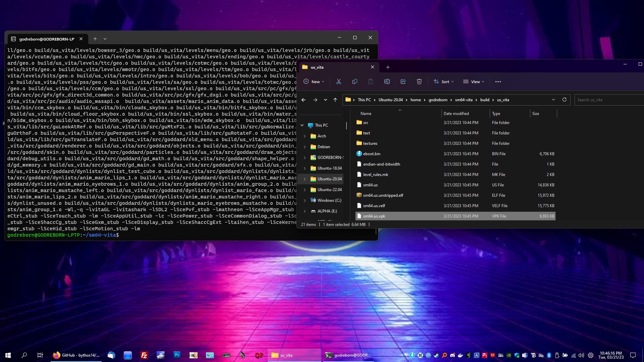The width and height of the screenshot is (644, 362).
Task: Go up one folder level in Explorer
Action: 335,100
